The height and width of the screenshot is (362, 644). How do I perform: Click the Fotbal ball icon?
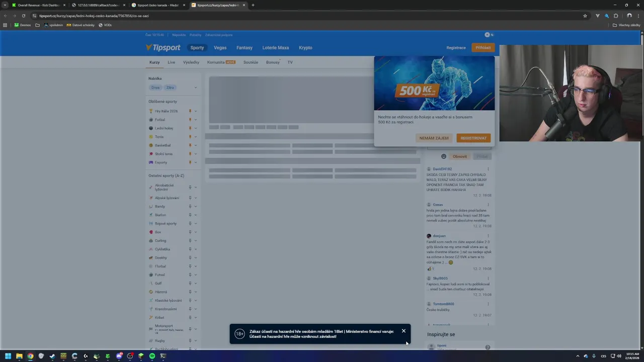(x=151, y=120)
